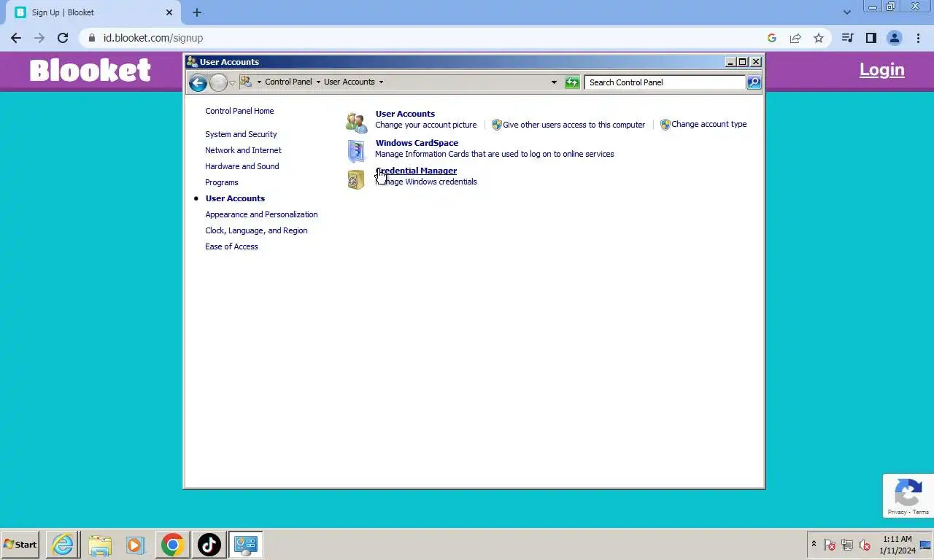Click Manage Information Cards link

[x=494, y=154]
